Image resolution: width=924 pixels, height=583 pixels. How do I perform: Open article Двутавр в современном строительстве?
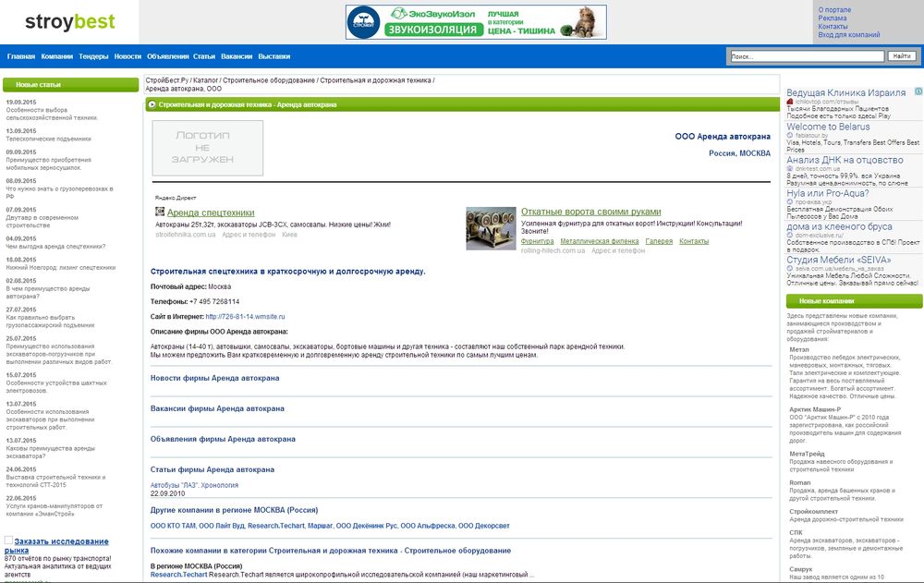click(x=42, y=222)
